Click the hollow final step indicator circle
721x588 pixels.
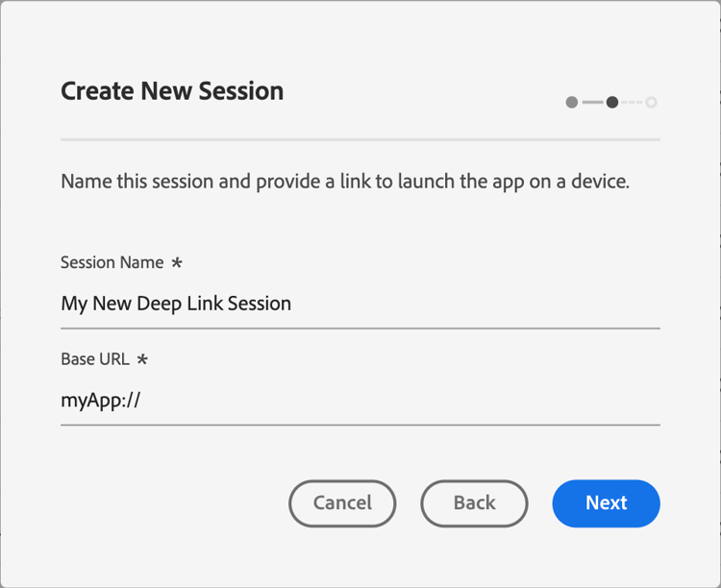point(652,102)
